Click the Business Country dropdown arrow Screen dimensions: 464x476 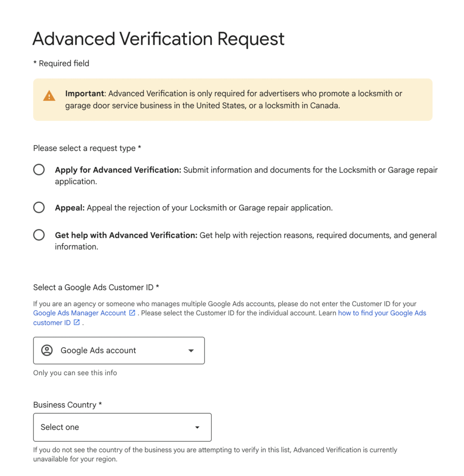(x=197, y=427)
